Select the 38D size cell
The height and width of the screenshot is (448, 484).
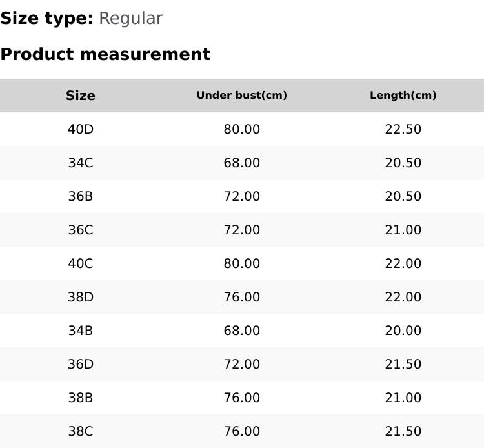[81, 297]
